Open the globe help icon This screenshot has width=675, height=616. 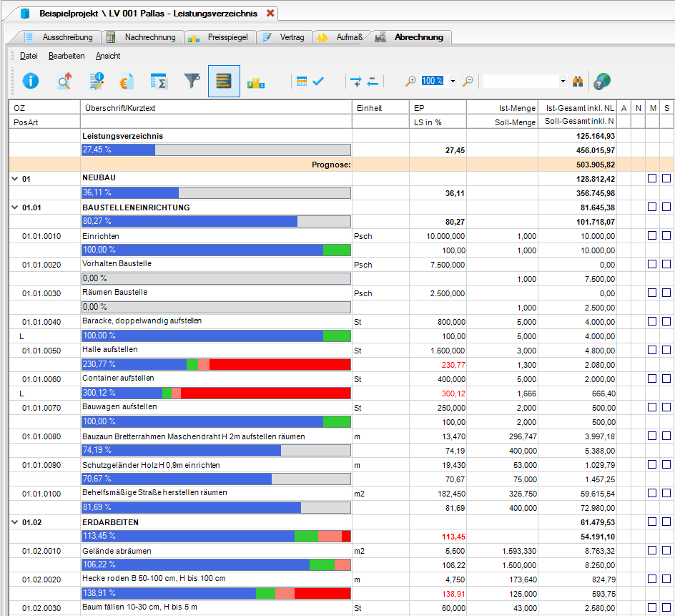coord(602,81)
